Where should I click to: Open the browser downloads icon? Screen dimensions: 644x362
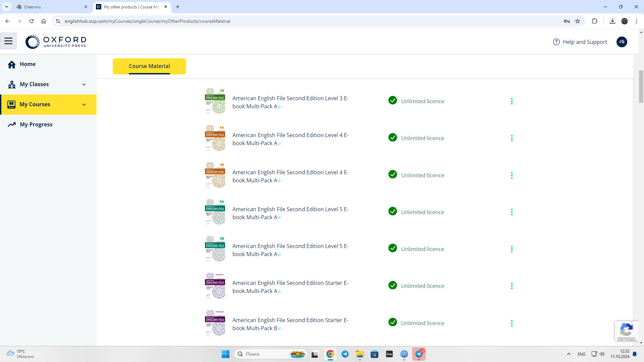pos(612,21)
